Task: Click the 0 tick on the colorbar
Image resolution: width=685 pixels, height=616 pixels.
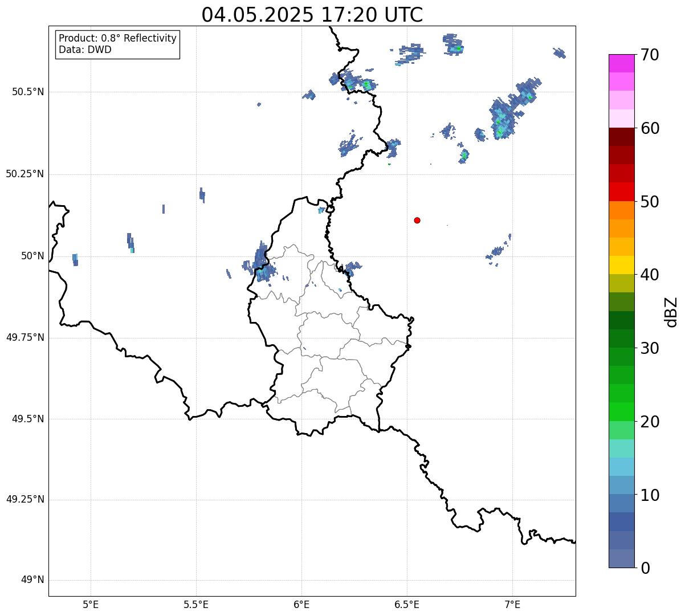Action: tap(645, 568)
